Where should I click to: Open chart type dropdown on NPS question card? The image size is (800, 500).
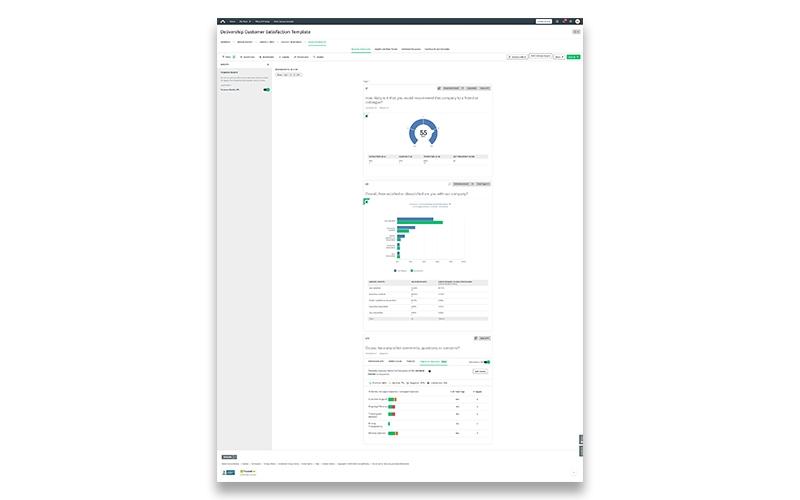tap(453, 88)
